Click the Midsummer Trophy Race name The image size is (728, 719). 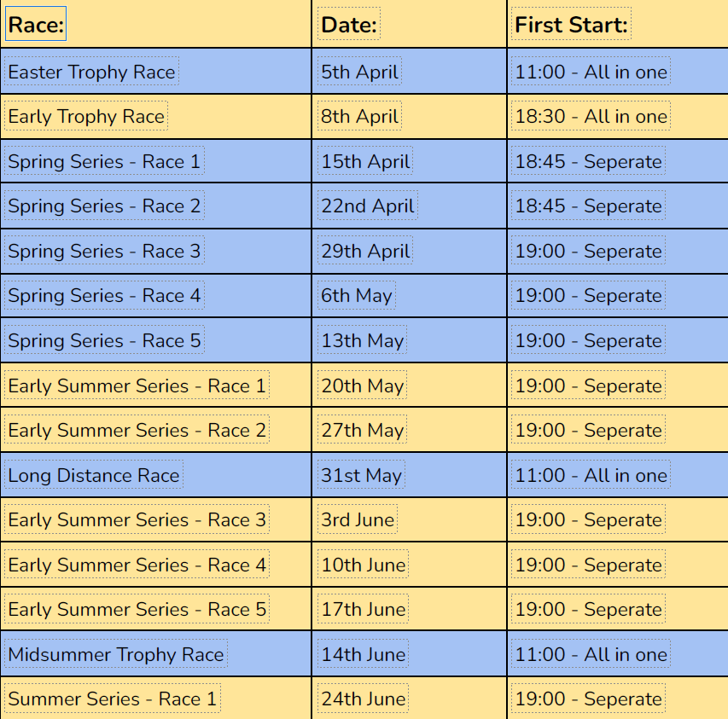[x=116, y=654]
